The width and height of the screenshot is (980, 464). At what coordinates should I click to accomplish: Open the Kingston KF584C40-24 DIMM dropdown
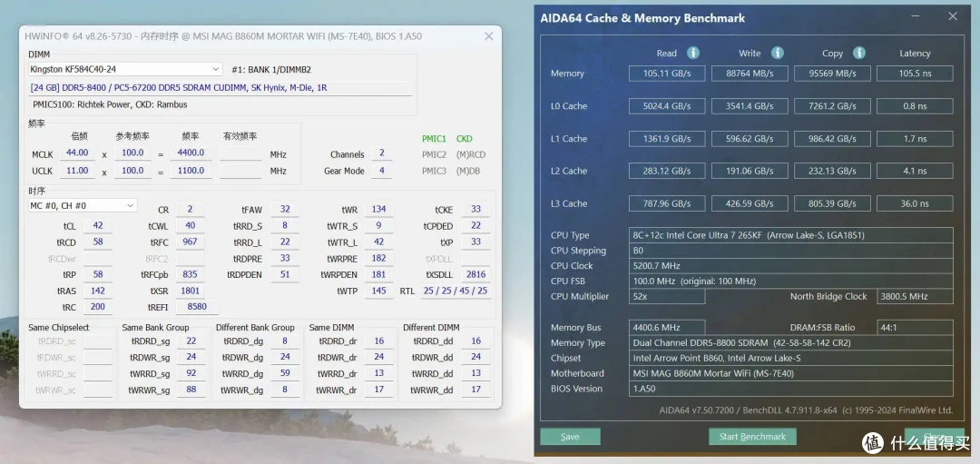(125, 69)
